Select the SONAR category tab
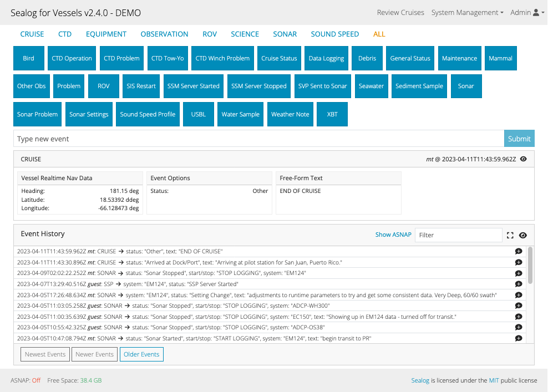The height and width of the screenshot is (392, 548). click(285, 34)
